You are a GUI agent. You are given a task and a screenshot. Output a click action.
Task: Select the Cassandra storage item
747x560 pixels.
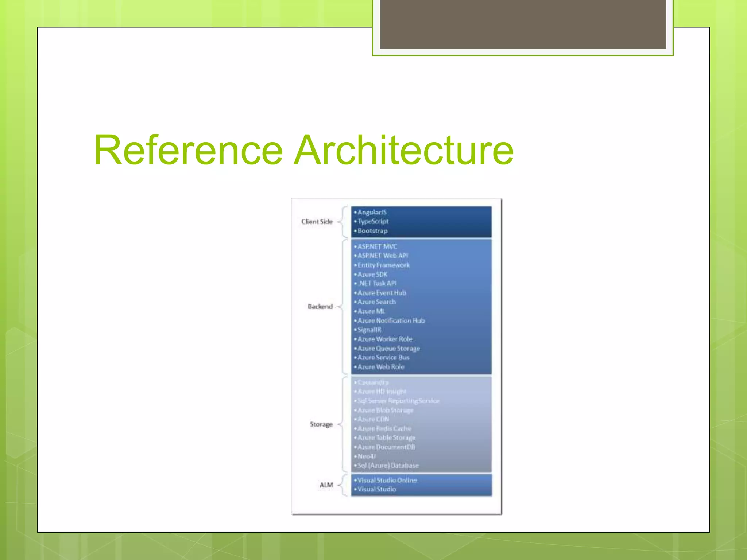tap(373, 382)
